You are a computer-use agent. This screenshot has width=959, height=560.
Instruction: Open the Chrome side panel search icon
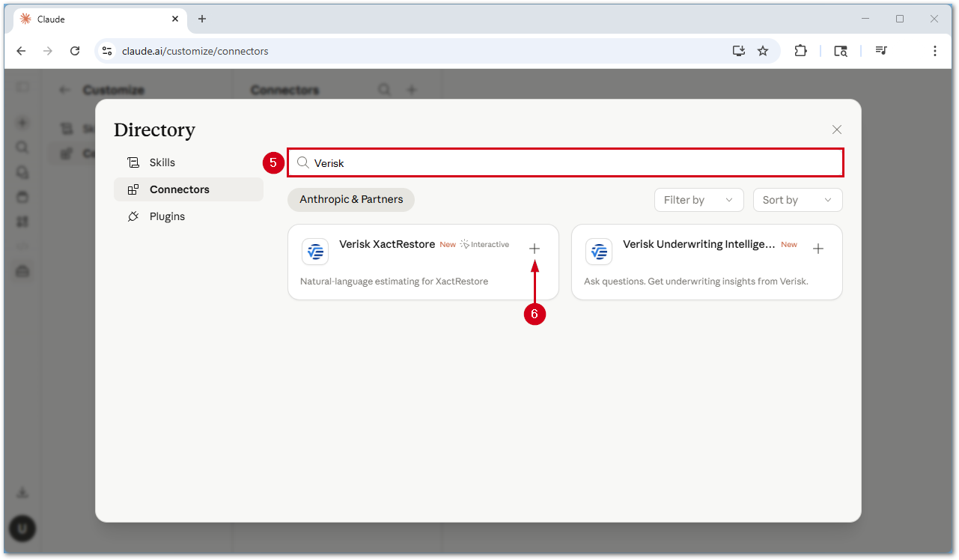pyautogui.click(x=841, y=51)
